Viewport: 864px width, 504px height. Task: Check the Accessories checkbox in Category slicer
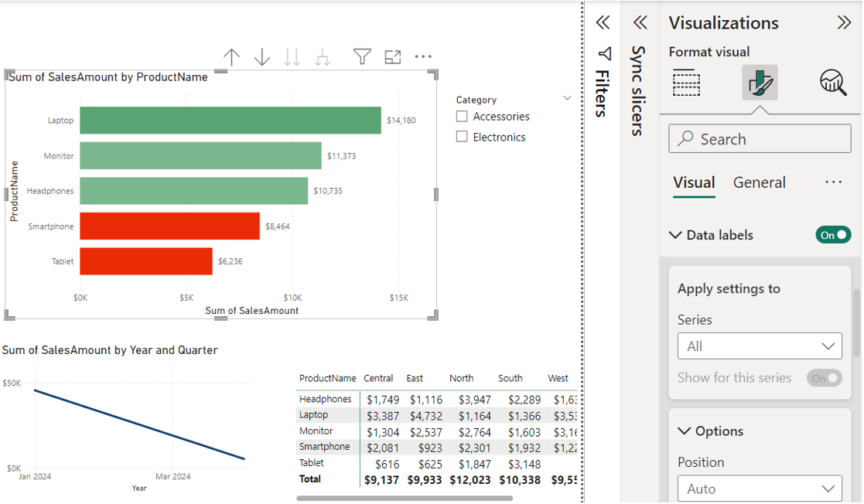(x=462, y=116)
